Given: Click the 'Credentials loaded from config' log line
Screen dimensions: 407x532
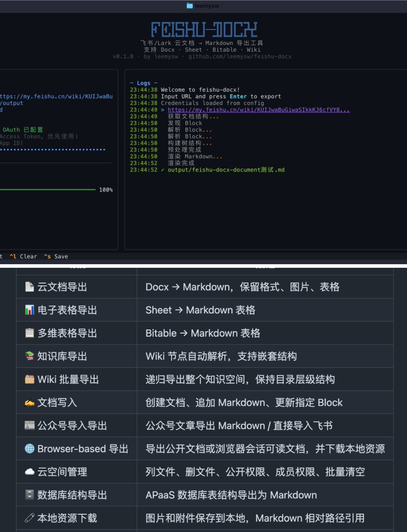Looking at the screenshot, I should tap(212, 103).
